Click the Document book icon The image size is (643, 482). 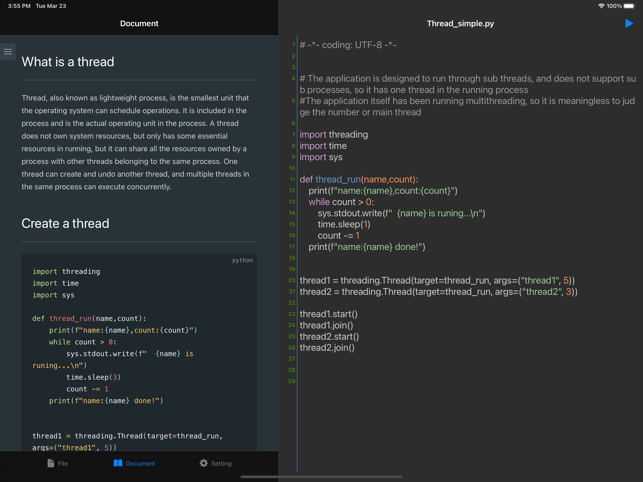[118, 463]
